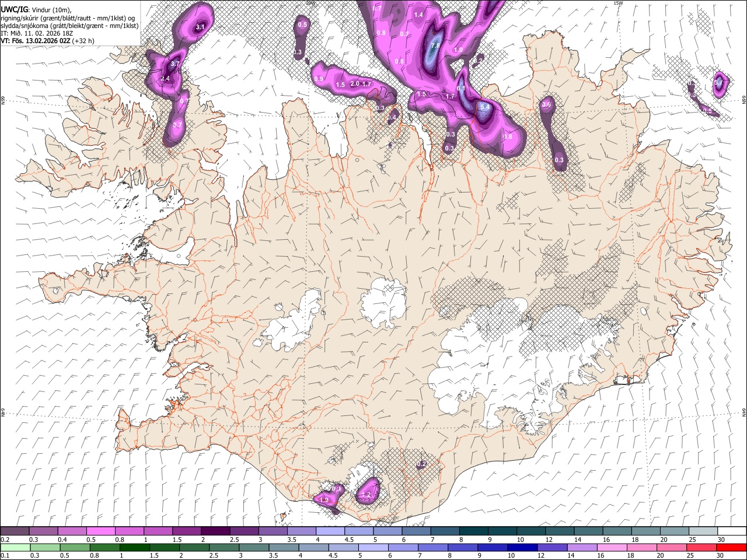Click the 0.4 label in the top legend
Image resolution: width=747 pixels, height=560 pixels.
(x=62, y=540)
